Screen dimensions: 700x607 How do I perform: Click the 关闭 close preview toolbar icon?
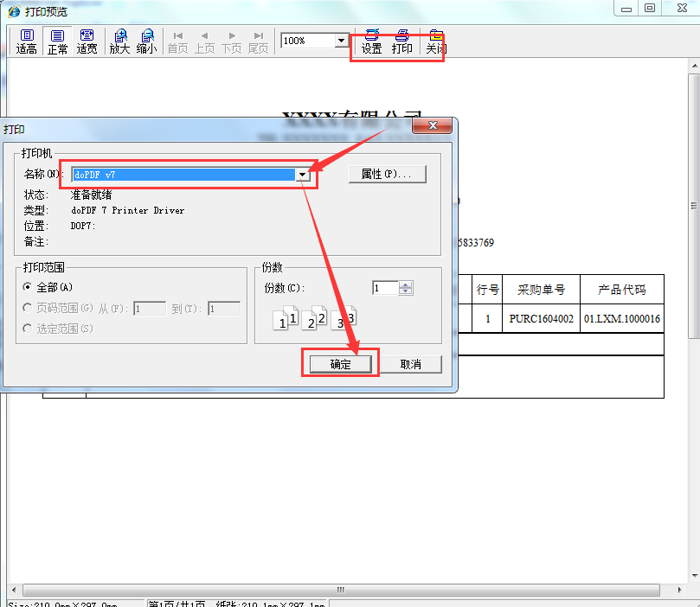[x=435, y=41]
